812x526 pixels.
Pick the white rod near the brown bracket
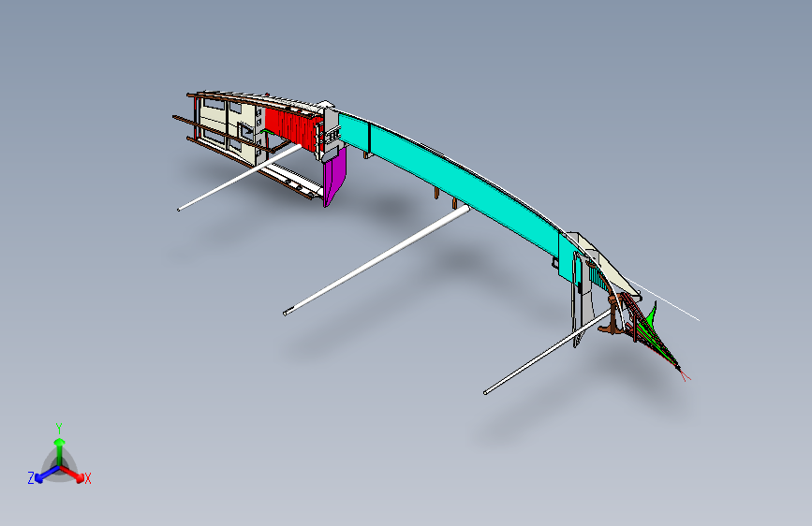549,352
